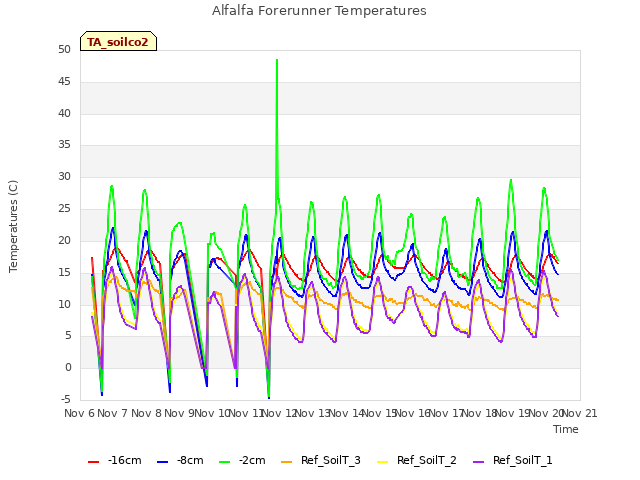Viewport: 640px width, 480px height.
Task: Click the red -16cm legend swatch
Action: pyautogui.click(x=93, y=462)
